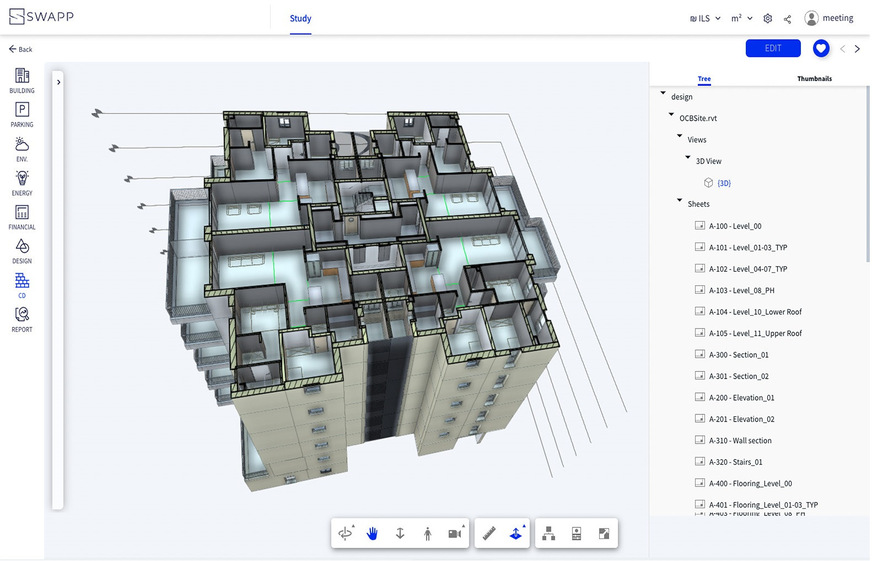Open the ILS currency dropdown

pos(705,18)
